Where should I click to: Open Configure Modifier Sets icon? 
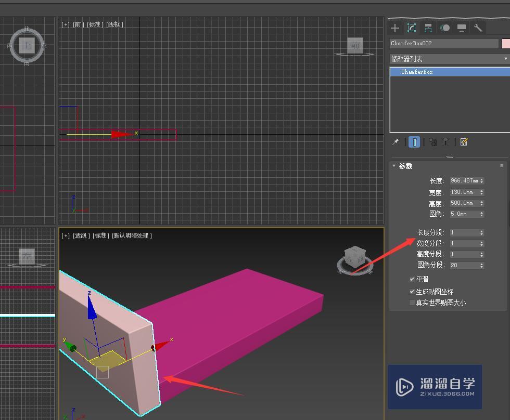pyautogui.click(x=464, y=142)
